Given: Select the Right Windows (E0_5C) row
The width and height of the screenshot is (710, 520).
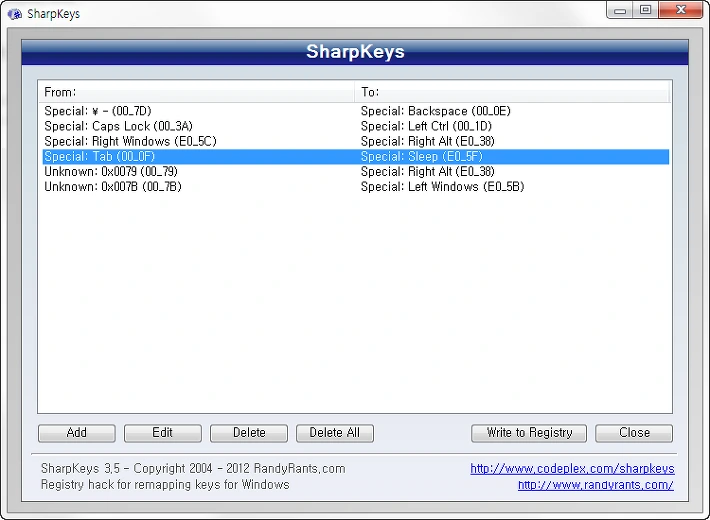Looking at the screenshot, I should 355,141.
